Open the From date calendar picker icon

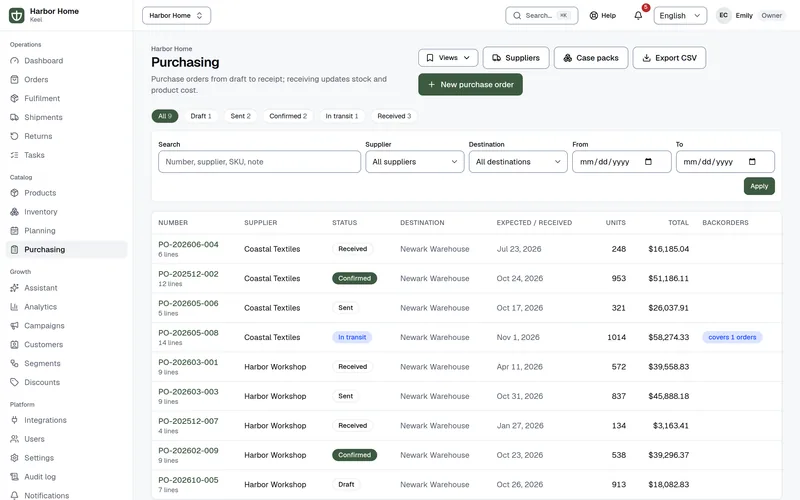648,162
